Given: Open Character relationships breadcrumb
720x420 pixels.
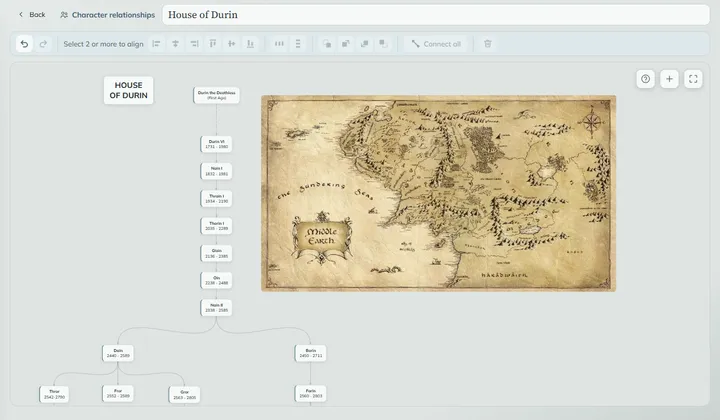Looking at the screenshot, I should click(x=107, y=15).
